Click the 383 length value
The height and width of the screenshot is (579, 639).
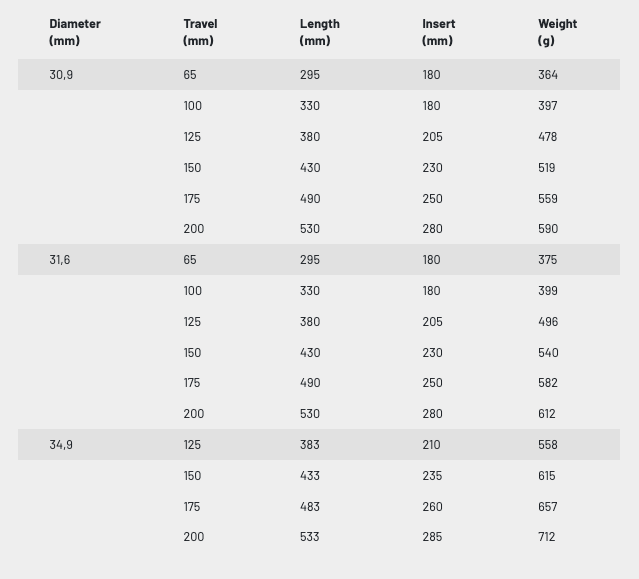(x=310, y=445)
